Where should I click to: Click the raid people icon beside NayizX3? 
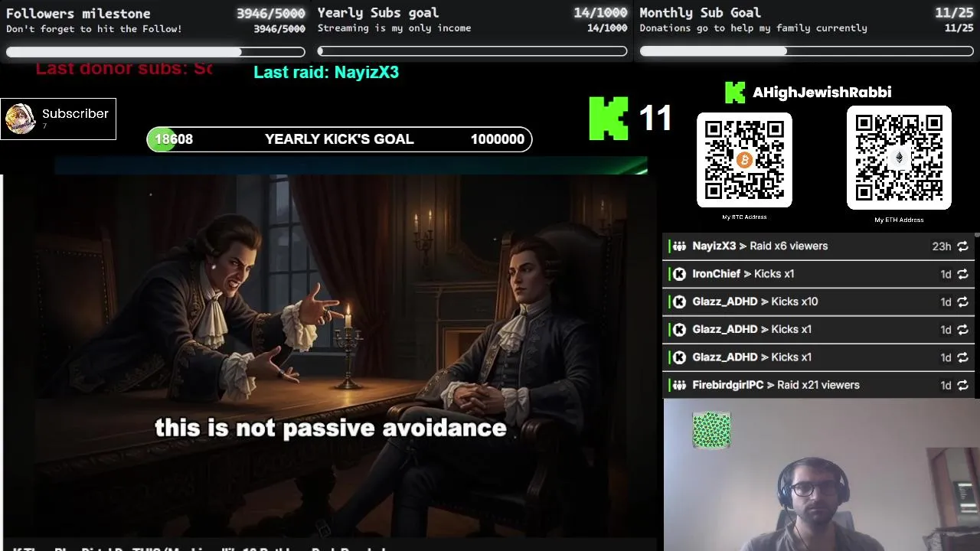click(679, 246)
